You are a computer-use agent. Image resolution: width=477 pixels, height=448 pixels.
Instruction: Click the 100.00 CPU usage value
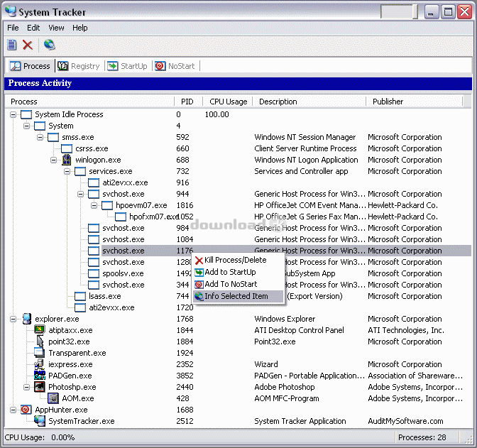pos(216,114)
